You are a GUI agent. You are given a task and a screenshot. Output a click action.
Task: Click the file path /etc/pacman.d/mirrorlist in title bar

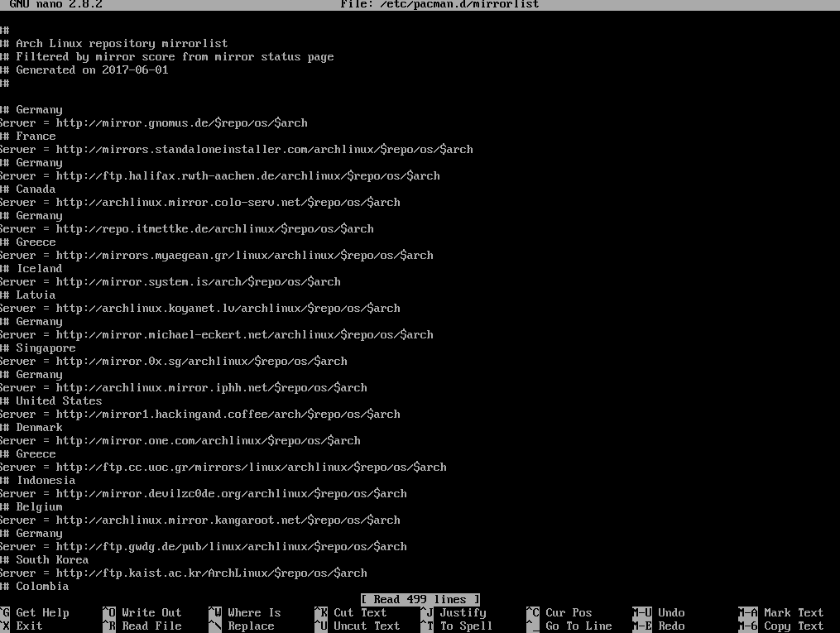point(459,5)
